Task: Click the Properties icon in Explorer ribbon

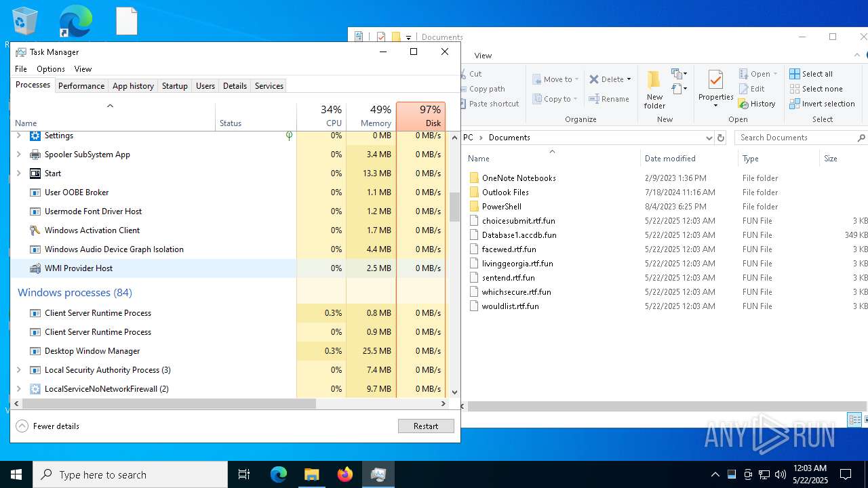Action: click(x=715, y=79)
